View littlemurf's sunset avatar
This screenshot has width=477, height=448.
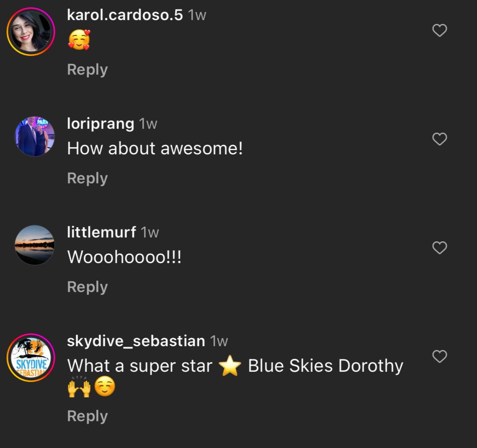coord(34,245)
